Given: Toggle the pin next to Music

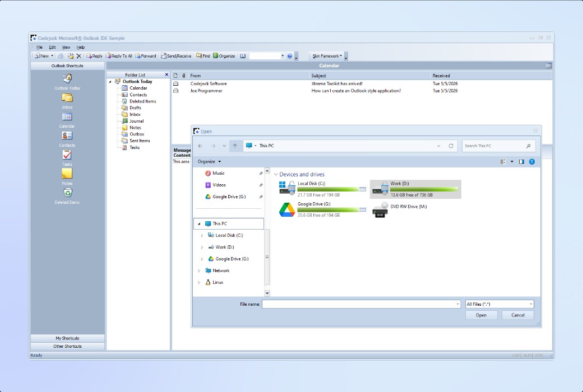Looking at the screenshot, I should pos(261,174).
